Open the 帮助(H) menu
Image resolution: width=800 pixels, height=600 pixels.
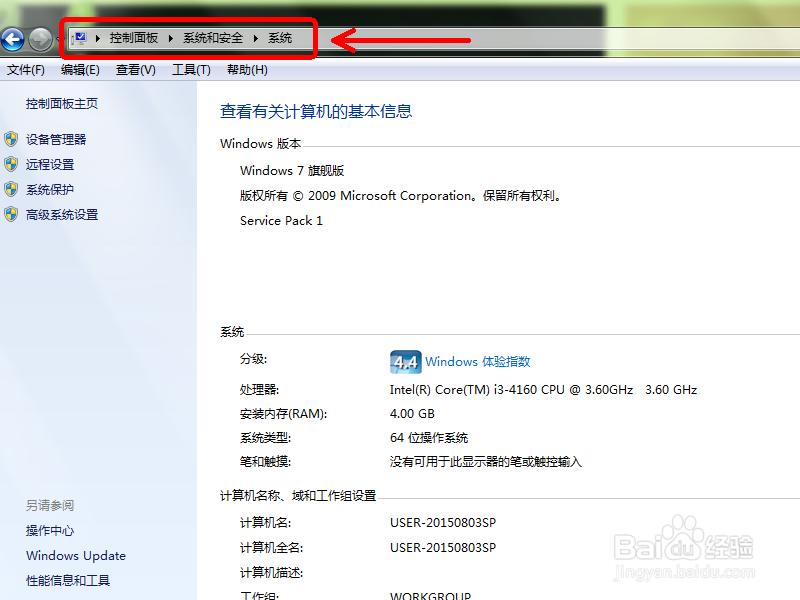pyautogui.click(x=245, y=70)
